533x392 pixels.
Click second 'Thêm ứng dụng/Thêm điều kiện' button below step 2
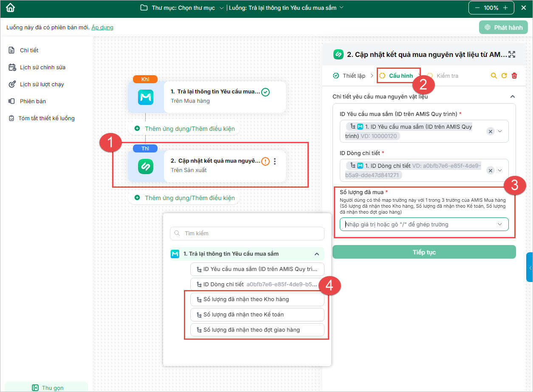(x=184, y=197)
